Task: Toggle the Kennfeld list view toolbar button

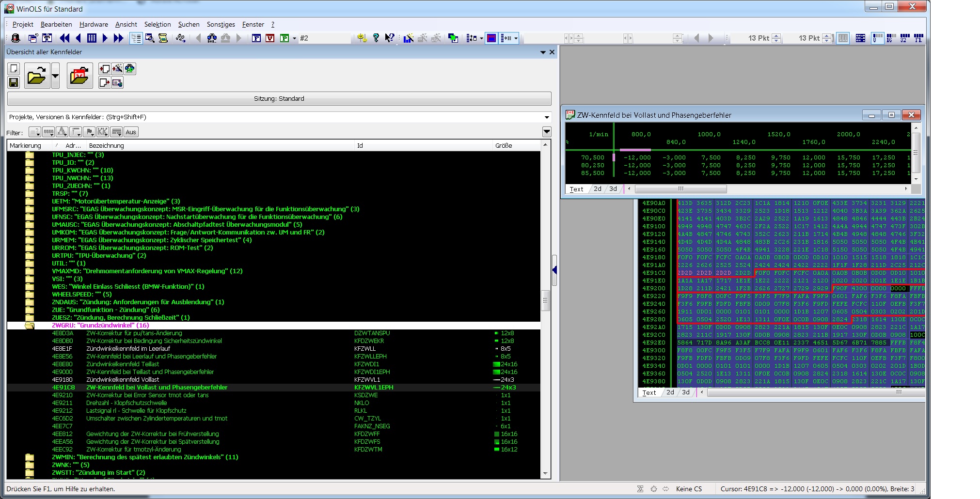Action: [136, 38]
